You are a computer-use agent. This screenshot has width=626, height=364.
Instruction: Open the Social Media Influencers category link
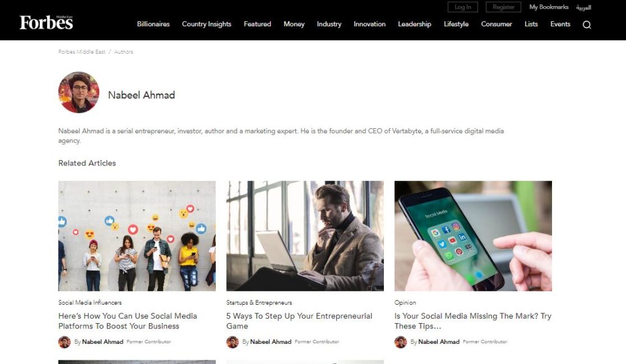coord(90,302)
